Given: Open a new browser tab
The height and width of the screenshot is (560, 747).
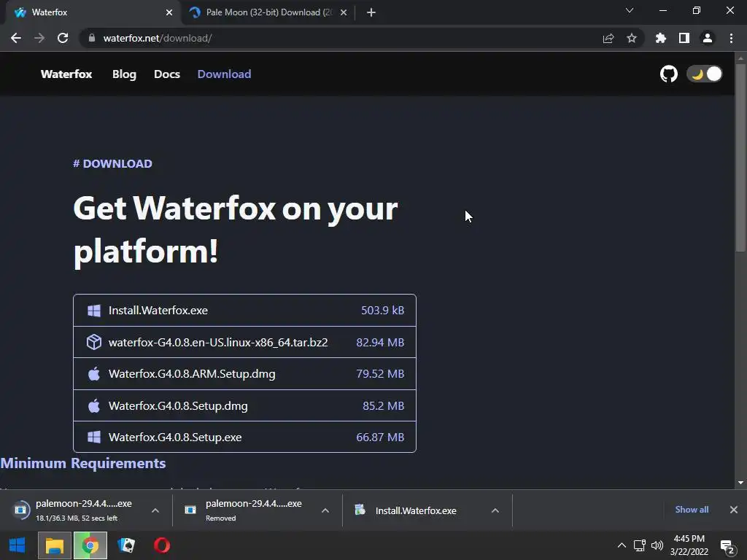Looking at the screenshot, I should (371, 12).
